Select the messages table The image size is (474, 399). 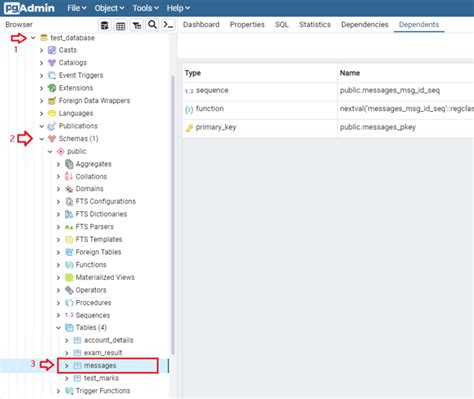pyautogui.click(x=100, y=366)
